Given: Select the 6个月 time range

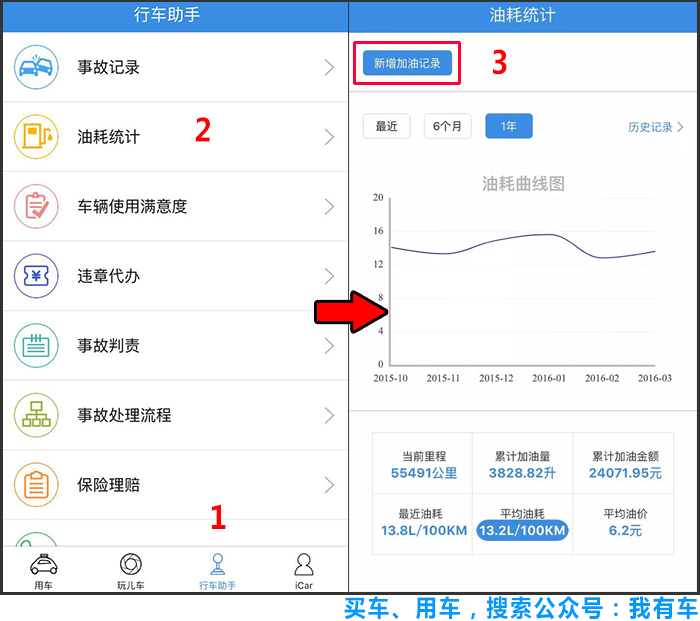Looking at the screenshot, I should tap(447, 126).
